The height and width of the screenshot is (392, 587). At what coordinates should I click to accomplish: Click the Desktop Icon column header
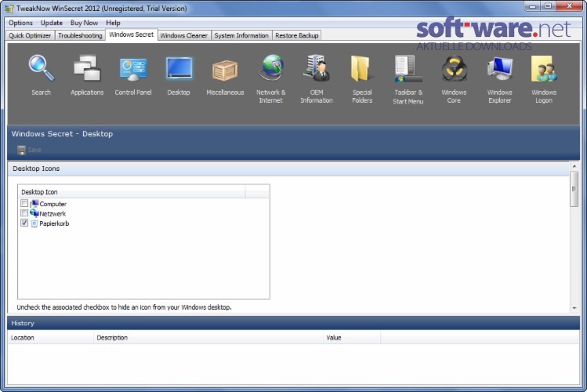(x=132, y=192)
